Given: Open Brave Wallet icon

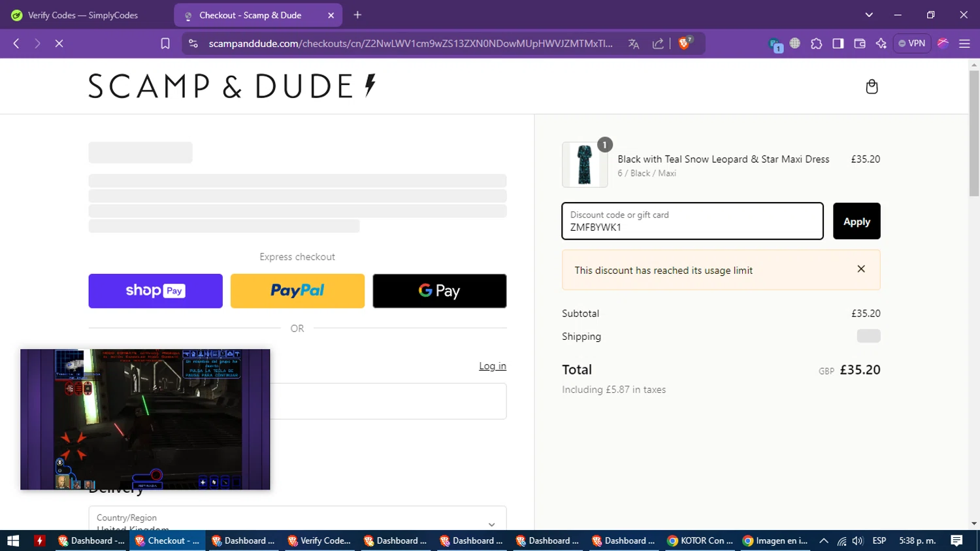Looking at the screenshot, I should [860, 43].
